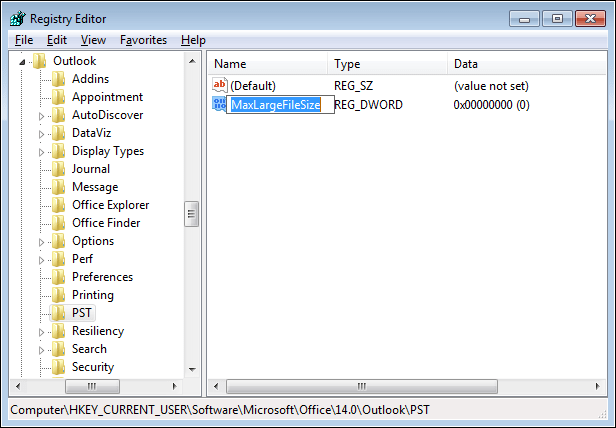
Task: Click the REG_DWORD type cell
Action: [368, 105]
